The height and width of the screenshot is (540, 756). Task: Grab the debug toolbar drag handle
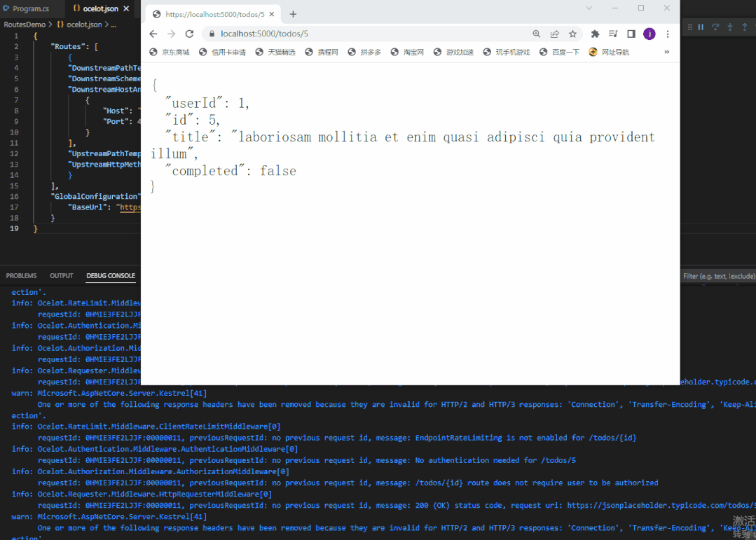(689, 27)
